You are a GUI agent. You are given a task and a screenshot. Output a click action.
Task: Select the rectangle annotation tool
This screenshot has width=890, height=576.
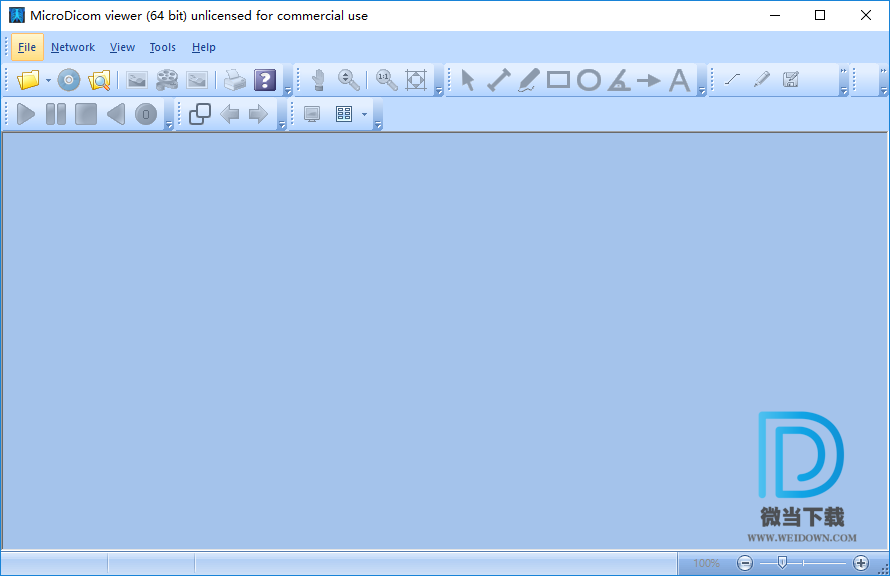pyautogui.click(x=558, y=80)
